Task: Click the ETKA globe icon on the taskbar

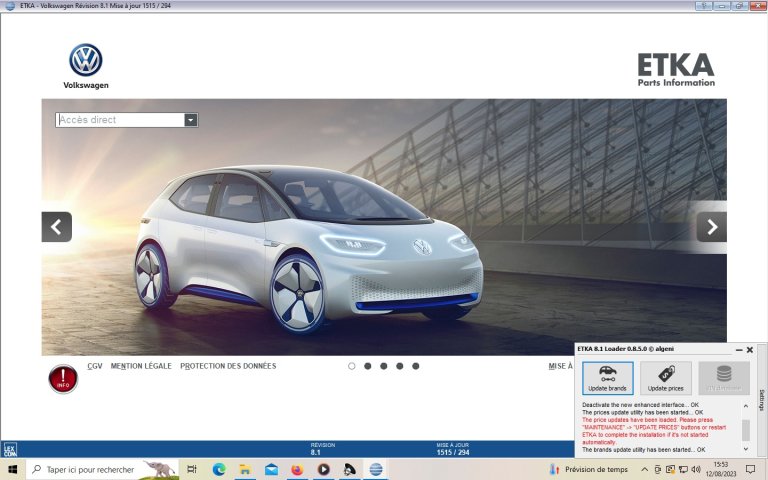Action: [x=376, y=469]
